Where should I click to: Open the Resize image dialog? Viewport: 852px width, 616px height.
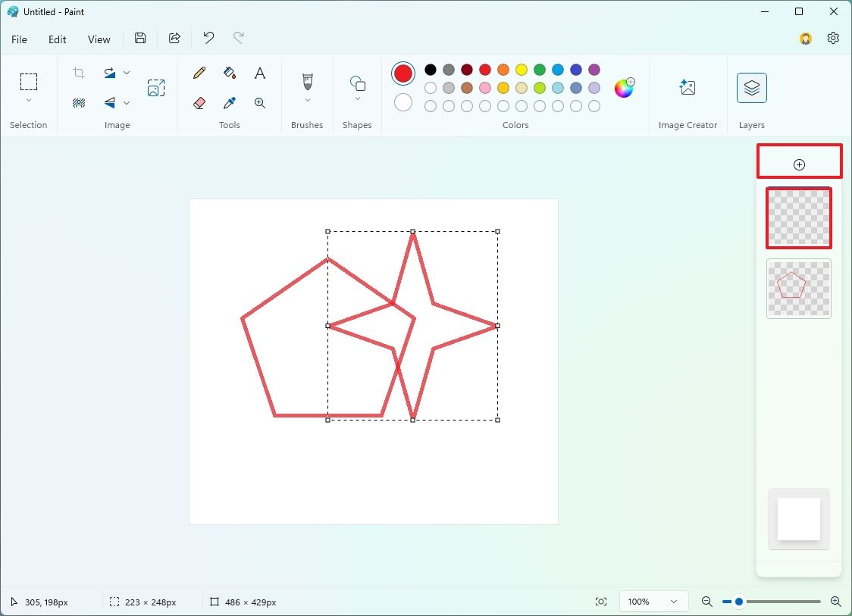[x=155, y=87]
